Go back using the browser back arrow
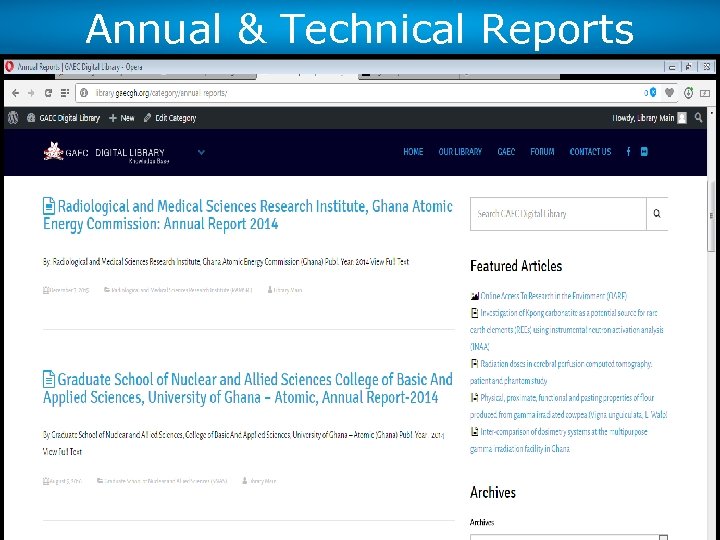 pyautogui.click(x=15, y=93)
